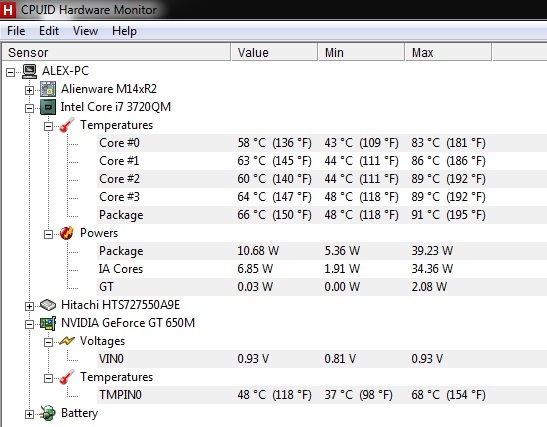Select the IA Cores power row
The image size is (547, 427).
[322, 269]
